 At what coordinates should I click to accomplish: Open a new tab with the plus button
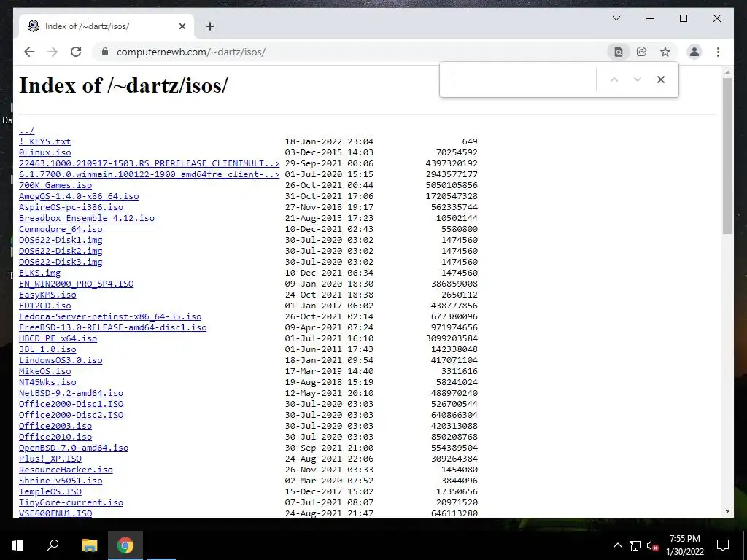pyautogui.click(x=210, y=26)
